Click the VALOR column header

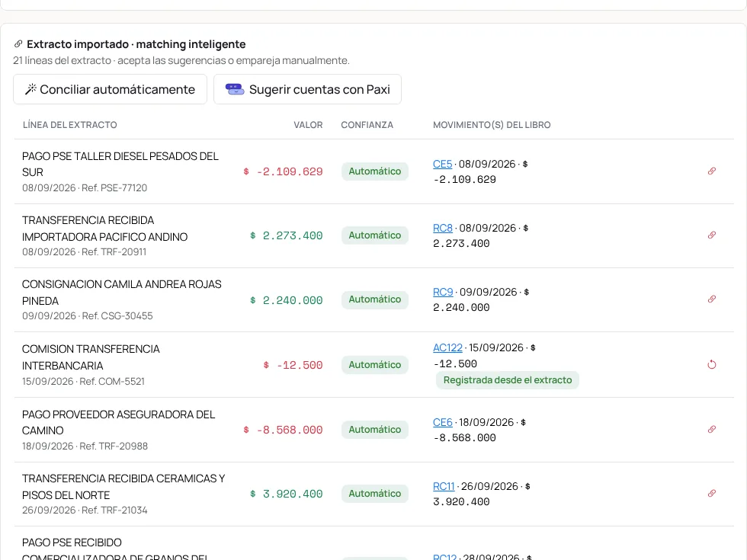pos(308,125)
